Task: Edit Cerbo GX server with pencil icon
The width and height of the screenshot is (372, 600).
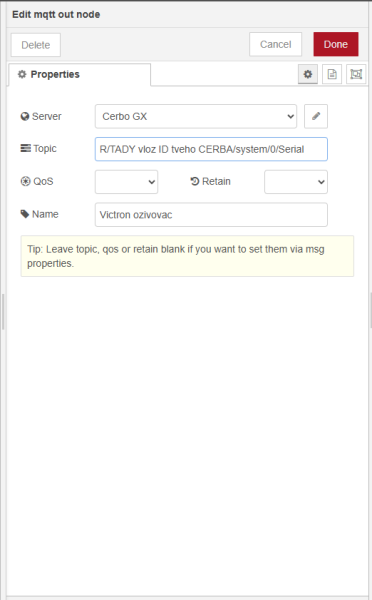Action: click(316, 116)
